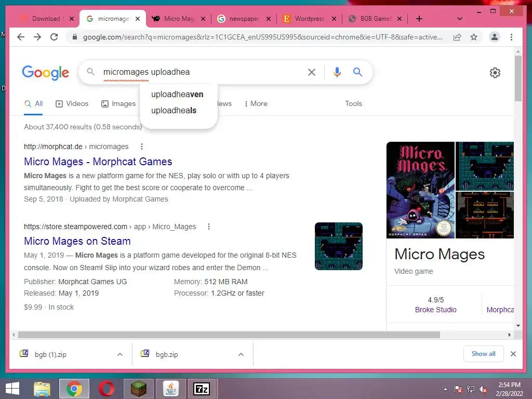Open options for morphcat.de result
Screen dimensions: 532x399
pyautogui.click(x=142, y=147)
